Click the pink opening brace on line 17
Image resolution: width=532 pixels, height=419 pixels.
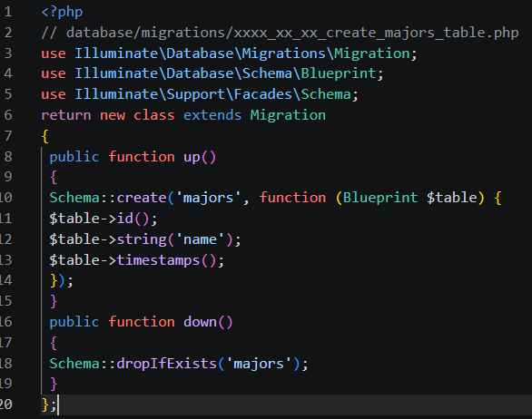(54, 343)
